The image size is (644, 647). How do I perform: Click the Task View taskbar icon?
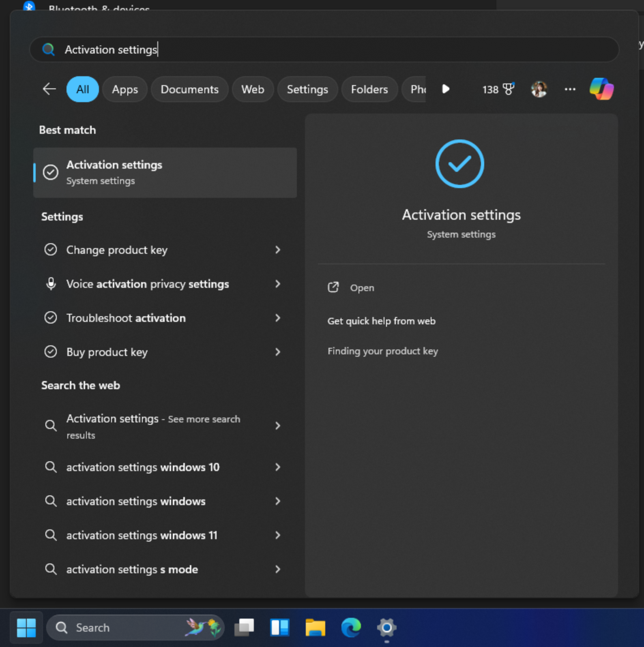244,628
